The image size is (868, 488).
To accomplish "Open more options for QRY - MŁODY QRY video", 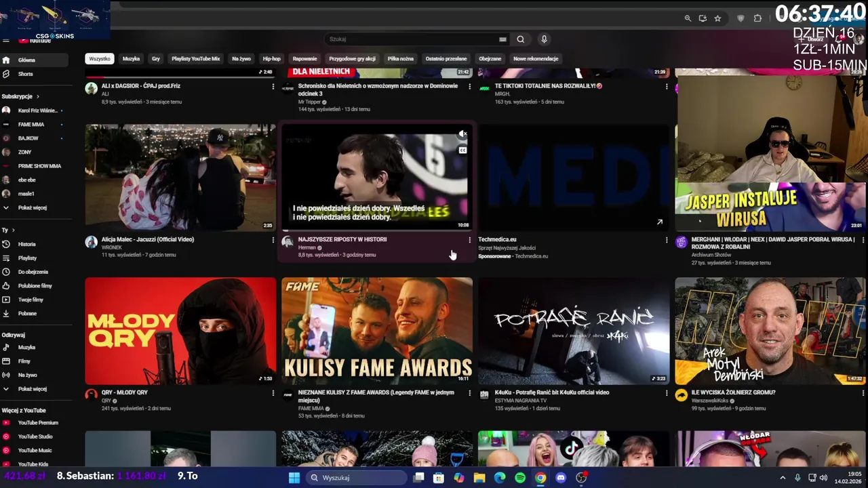I will [273, 393].
